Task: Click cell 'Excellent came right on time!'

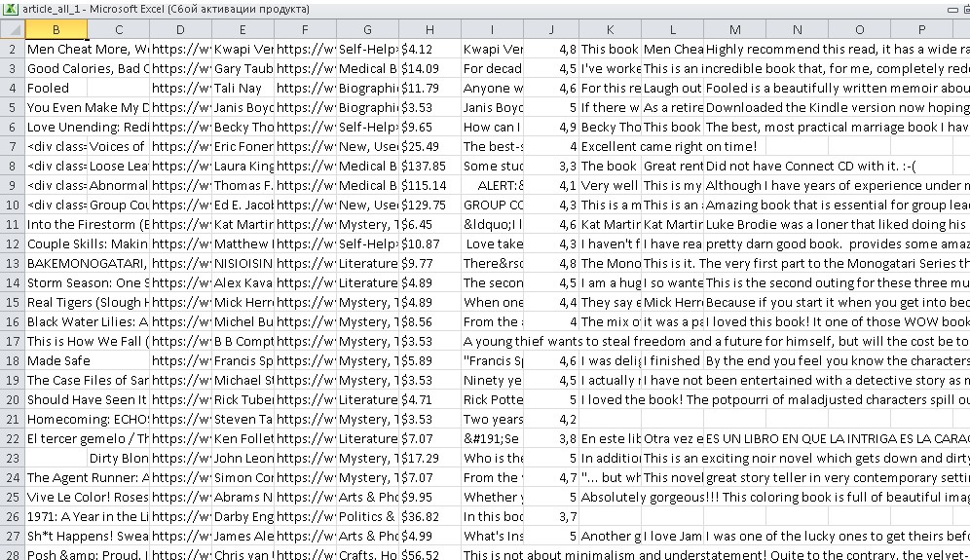Action: pyautogui.click(x=669, y=147)
